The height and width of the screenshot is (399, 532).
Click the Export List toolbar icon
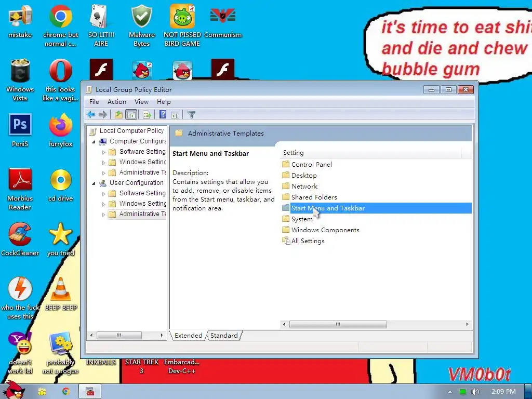tap(147, 115)
